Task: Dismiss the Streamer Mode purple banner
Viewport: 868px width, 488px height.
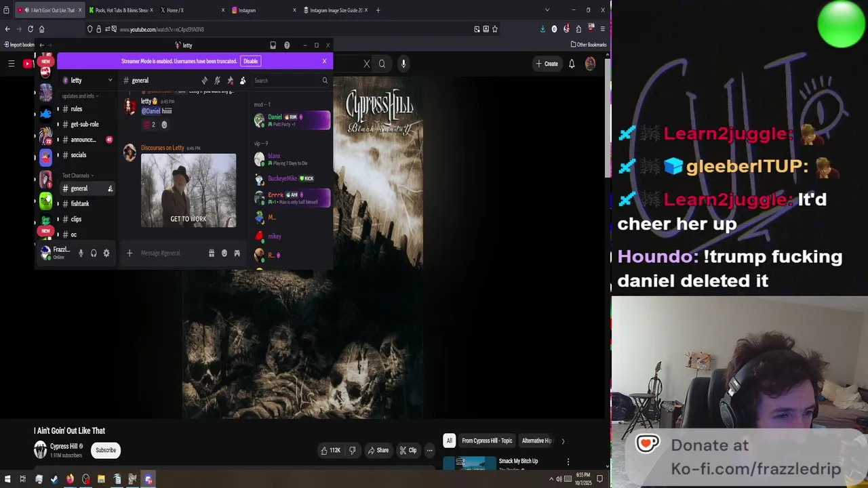Action: [324, 61]
